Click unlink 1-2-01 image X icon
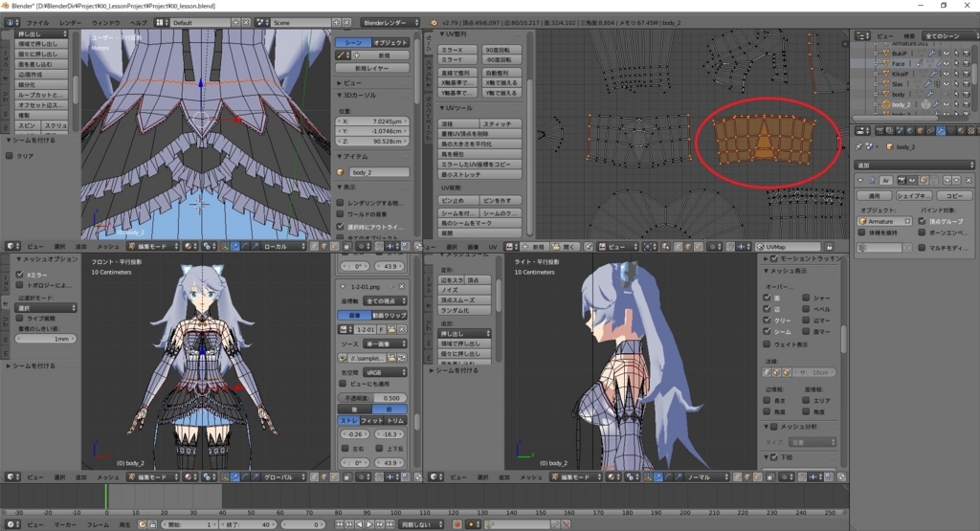980x531 pixels. [x=402, y=329]
